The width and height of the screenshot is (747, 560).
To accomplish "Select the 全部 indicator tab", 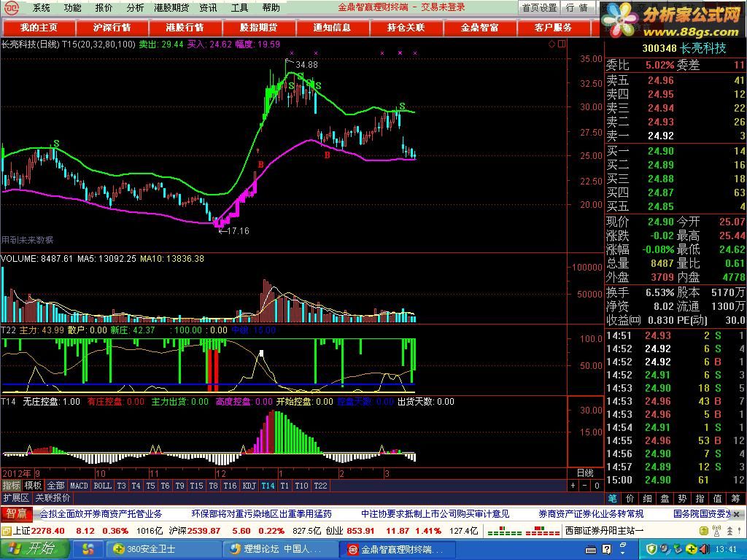I will pyautogui.click(x=55, y=486).
